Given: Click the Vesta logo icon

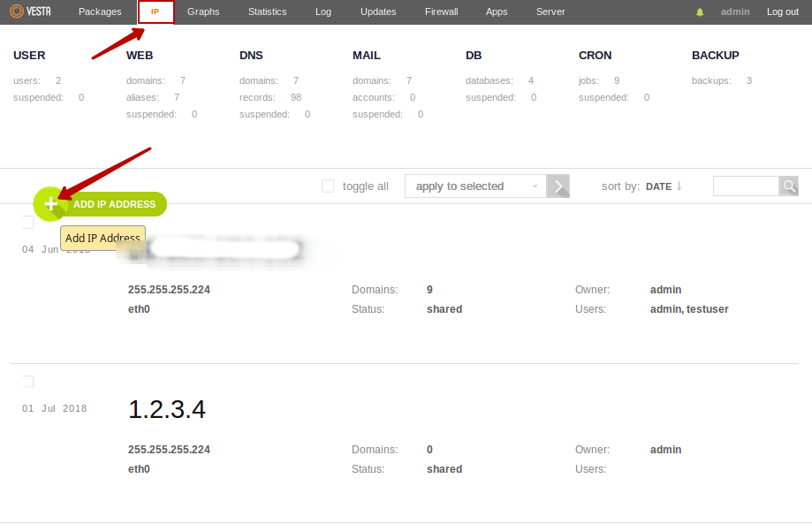Looking at the screenshot, I should click(16, 11).
